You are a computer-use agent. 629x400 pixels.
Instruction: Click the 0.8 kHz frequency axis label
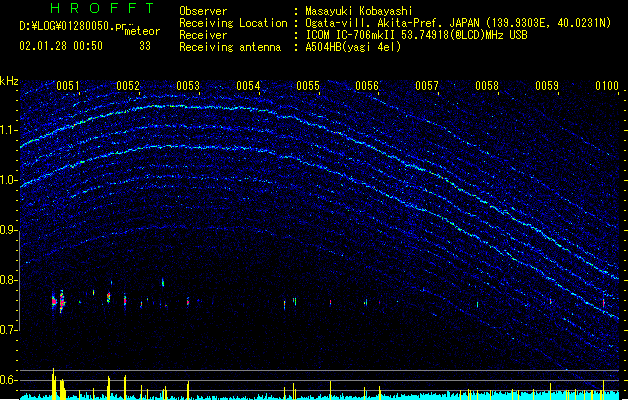pyautogui.click(x=9, y=280)
